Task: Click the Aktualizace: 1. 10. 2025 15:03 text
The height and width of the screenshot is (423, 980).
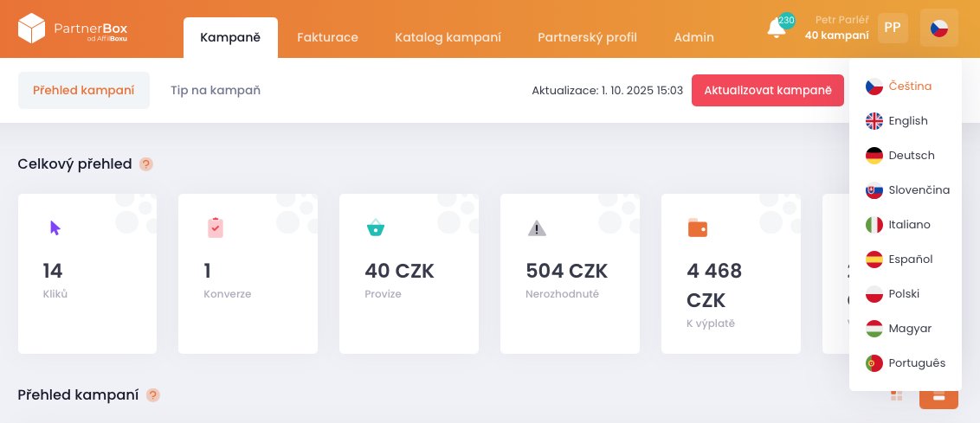Action: [x=608, y=91]
